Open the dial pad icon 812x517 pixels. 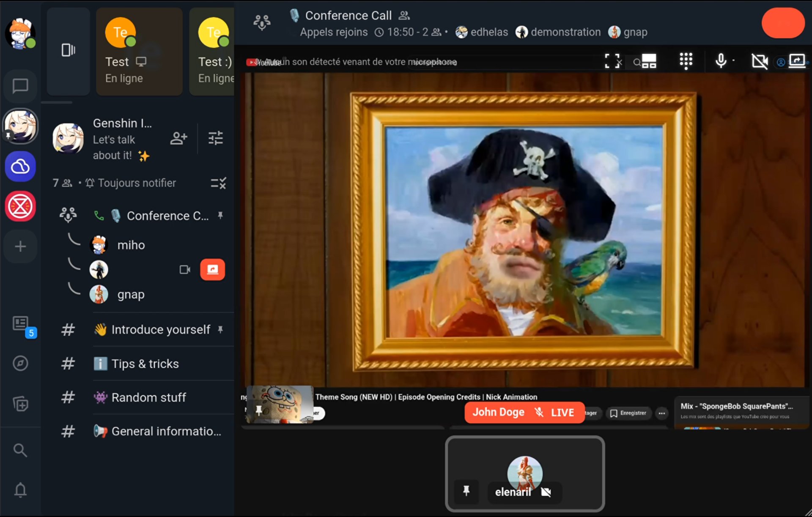point(686,61)
